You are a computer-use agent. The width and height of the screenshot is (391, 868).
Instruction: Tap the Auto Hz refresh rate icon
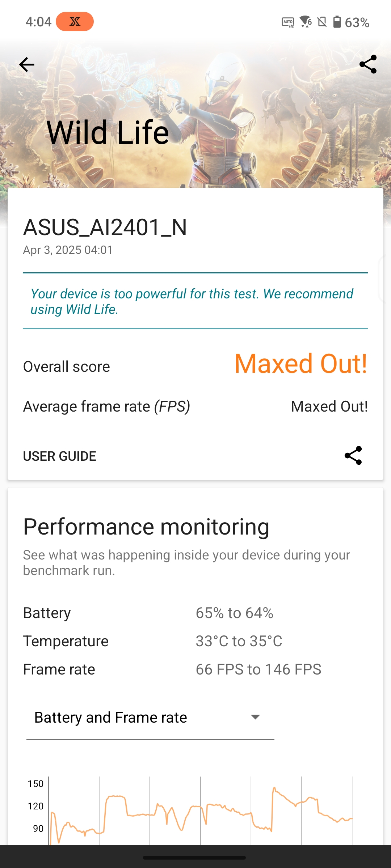pyautogui.click(x=288, y=22)
